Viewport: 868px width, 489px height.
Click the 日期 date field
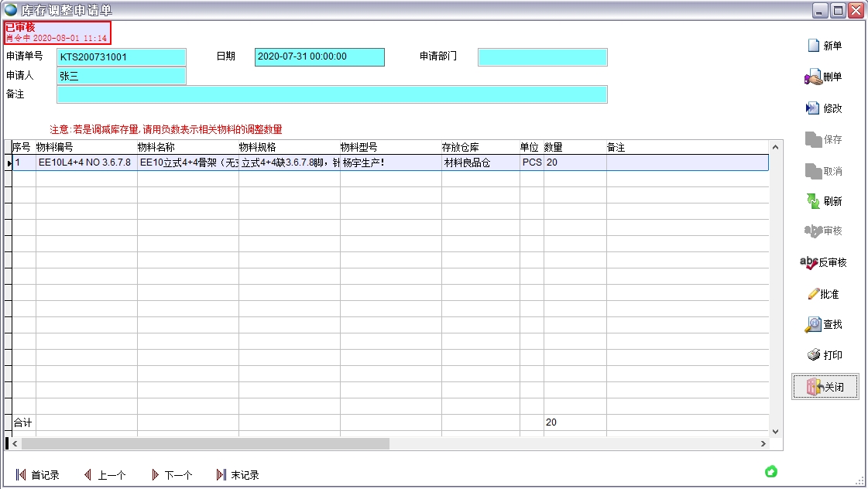(319, 57)
